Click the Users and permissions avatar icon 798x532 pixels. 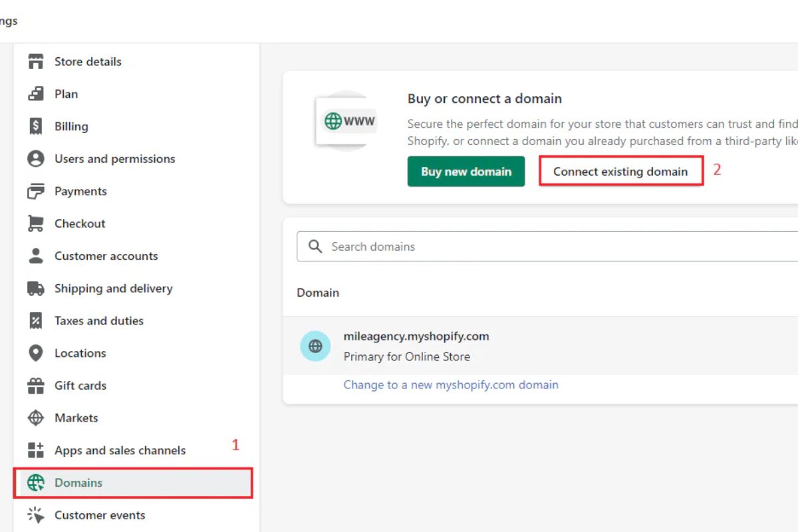click(36, 159)
